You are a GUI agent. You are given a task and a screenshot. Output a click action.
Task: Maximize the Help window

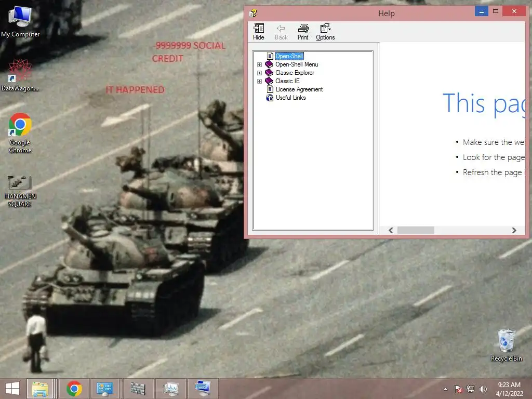click(495, 11)
